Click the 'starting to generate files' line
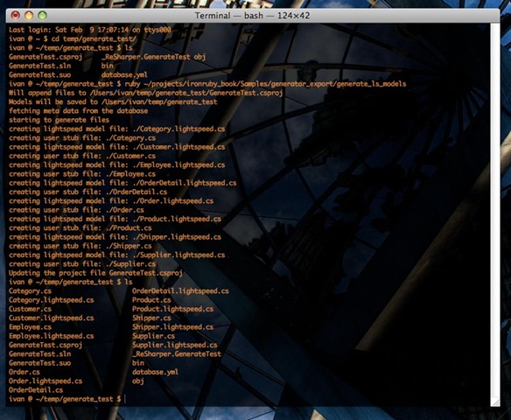 (59, 120)
